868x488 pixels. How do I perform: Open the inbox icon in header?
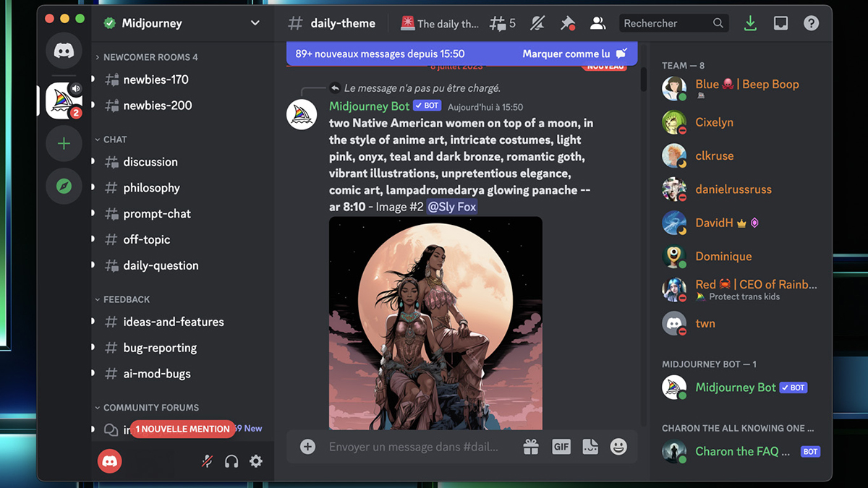pyautogui.click(x=780, y=24)
